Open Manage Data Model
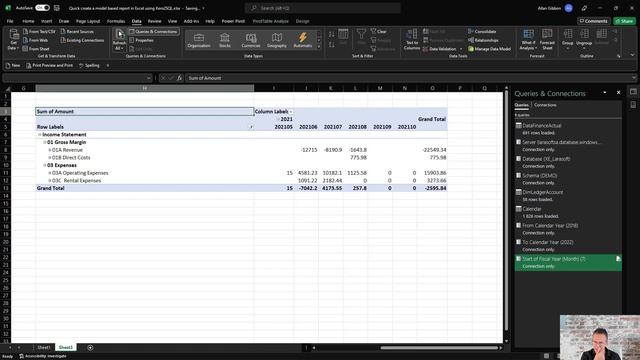Viewport: 640px width, 360px height. 489,49
